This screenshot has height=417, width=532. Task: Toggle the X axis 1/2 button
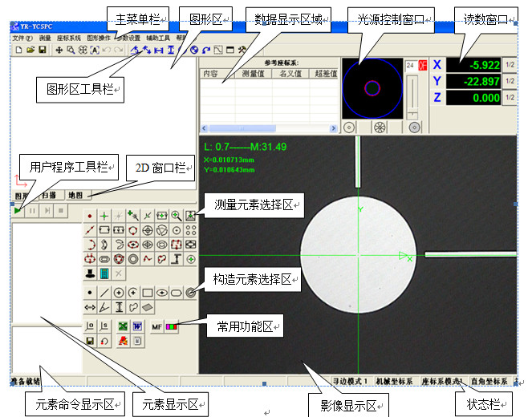tap(509, 64)
